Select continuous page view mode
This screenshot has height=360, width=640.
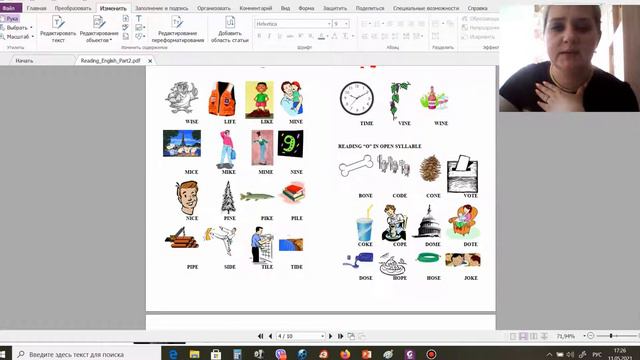point(523,336)
